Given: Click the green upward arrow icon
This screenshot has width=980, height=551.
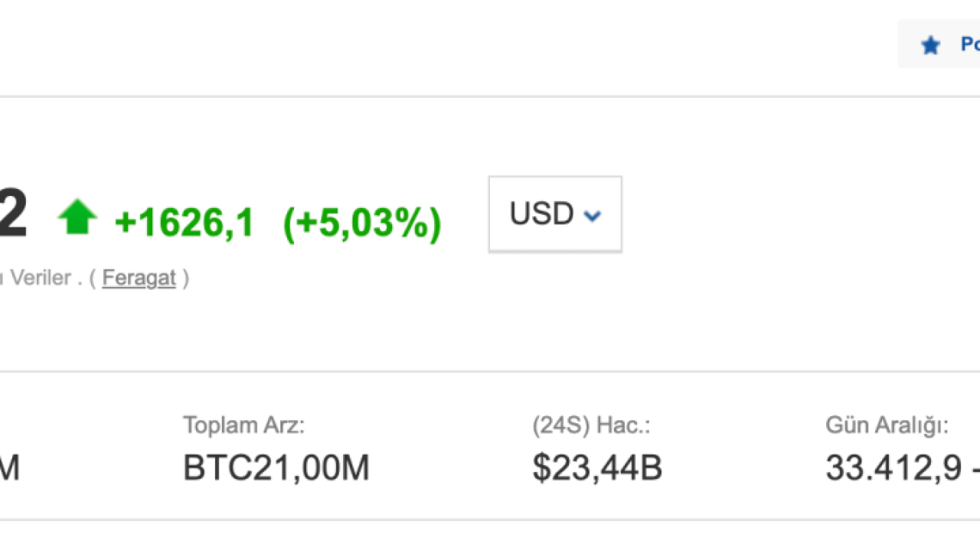Looking at the screenshot, I should pos(77,217).
